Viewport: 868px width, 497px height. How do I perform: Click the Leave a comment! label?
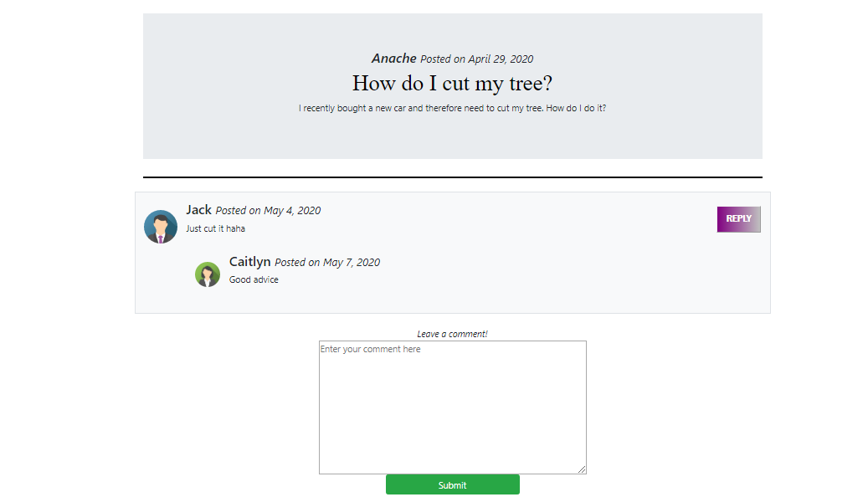pos(452,334)
